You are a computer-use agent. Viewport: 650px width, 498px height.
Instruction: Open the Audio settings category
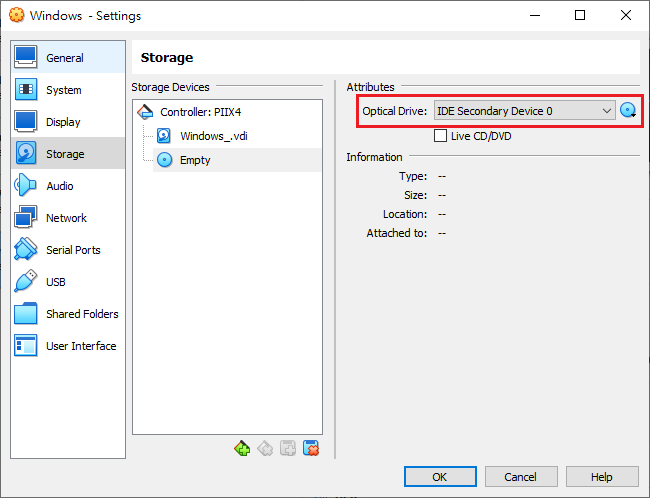click(60, 186)
